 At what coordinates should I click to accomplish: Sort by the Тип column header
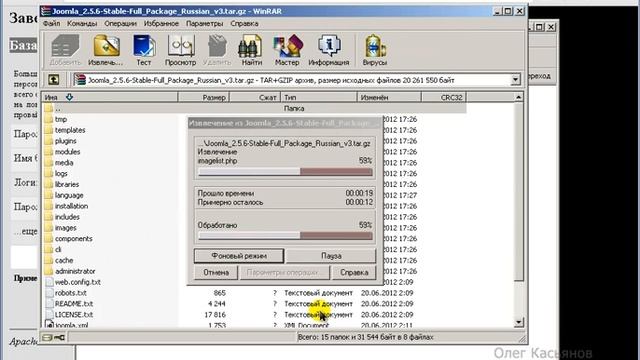(x=319, y=97)
